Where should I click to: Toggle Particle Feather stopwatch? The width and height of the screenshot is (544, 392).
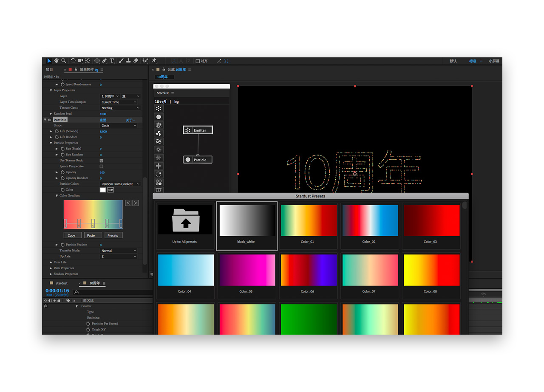tap(62, 245)
